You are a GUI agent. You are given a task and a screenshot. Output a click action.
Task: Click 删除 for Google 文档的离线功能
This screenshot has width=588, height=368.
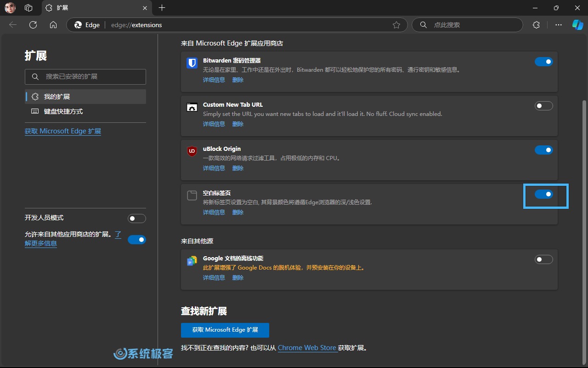(238, 278)
